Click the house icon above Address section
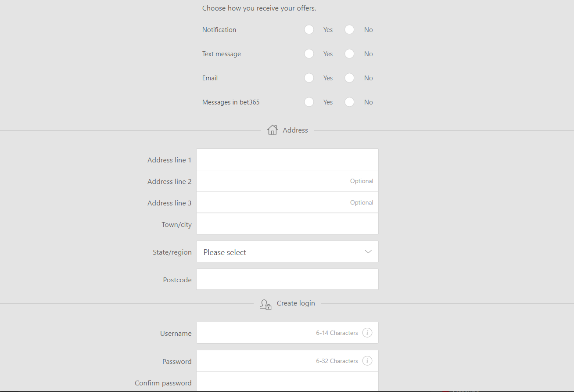574x392 pixels. (x=272, y=129)
